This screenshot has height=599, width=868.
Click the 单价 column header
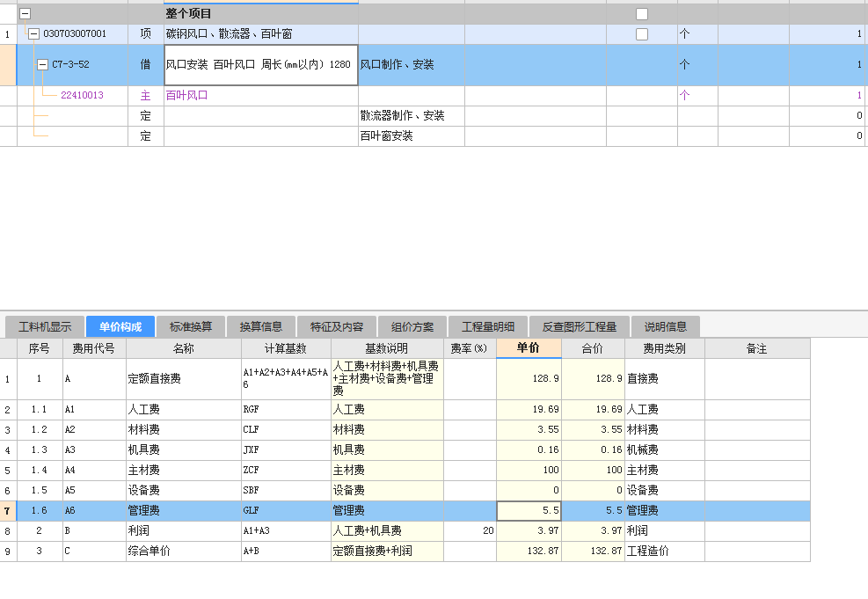click(529, 348)
